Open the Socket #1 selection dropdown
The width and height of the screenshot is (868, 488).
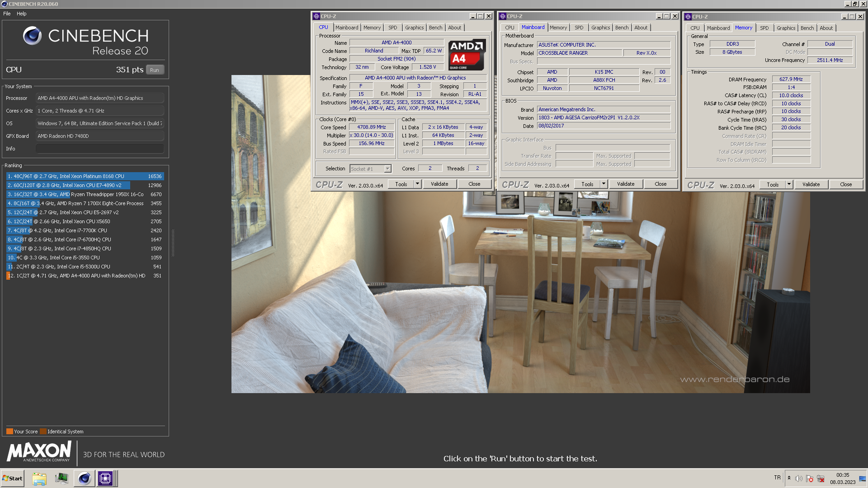tap(370, 169)
